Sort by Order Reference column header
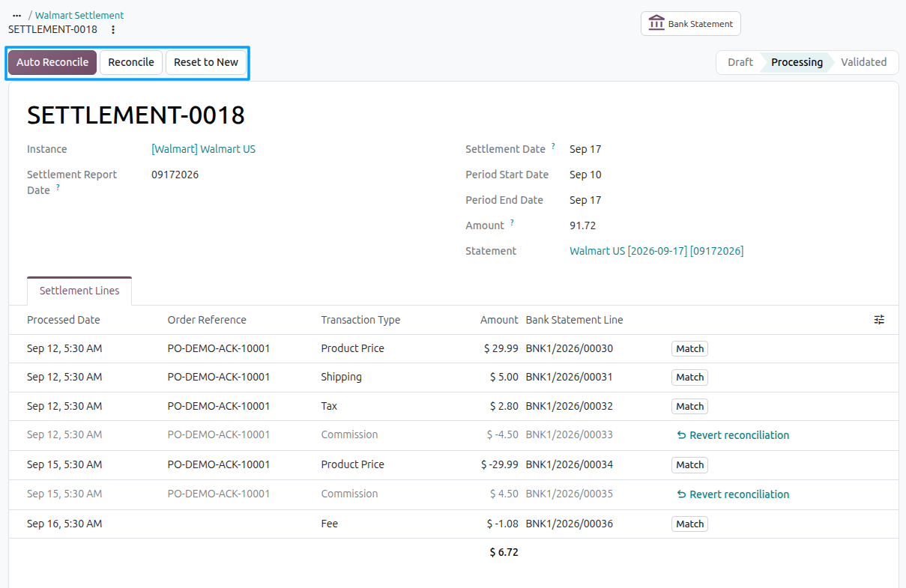The width and height of the screenshot is (906, 588). 207,320
